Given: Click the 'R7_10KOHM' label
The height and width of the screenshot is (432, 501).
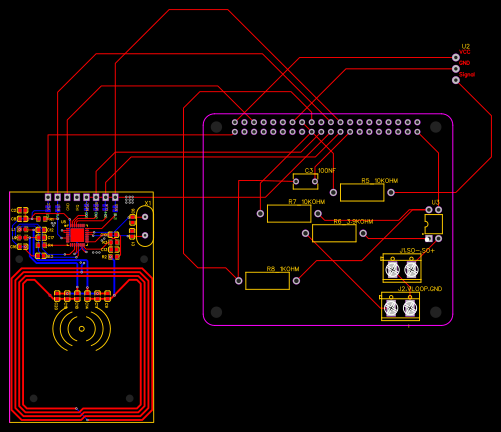Looking at the screenshot, I should [307, 202].
